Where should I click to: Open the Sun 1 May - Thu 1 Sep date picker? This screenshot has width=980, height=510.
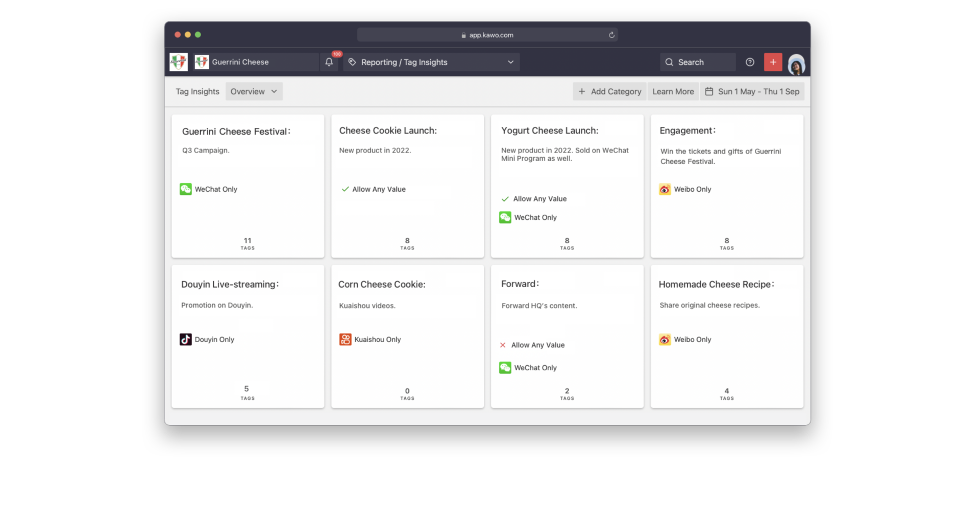(752, 92)
